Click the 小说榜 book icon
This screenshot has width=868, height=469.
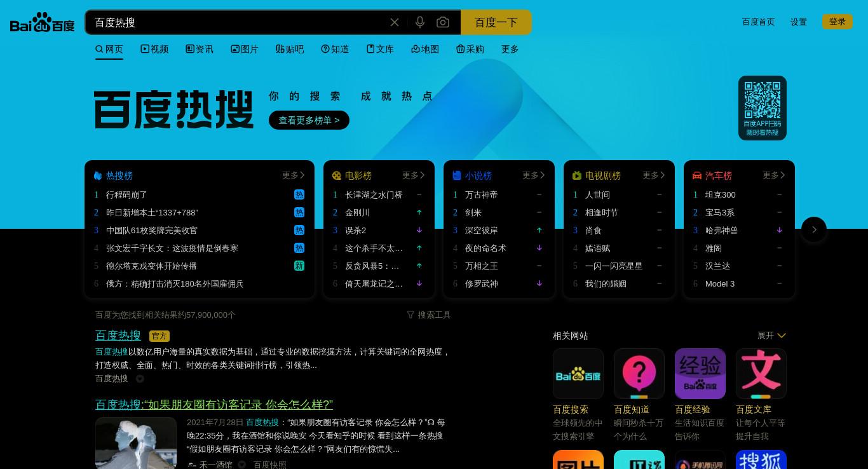pyautogui.click(x=457, y=175)
